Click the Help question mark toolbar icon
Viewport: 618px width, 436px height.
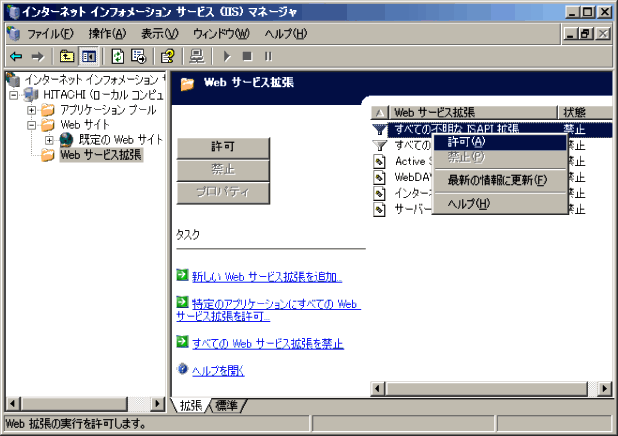coord(168,57)
